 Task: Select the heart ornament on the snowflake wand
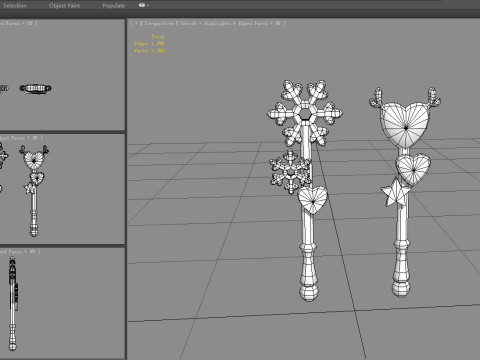(312, 200)
